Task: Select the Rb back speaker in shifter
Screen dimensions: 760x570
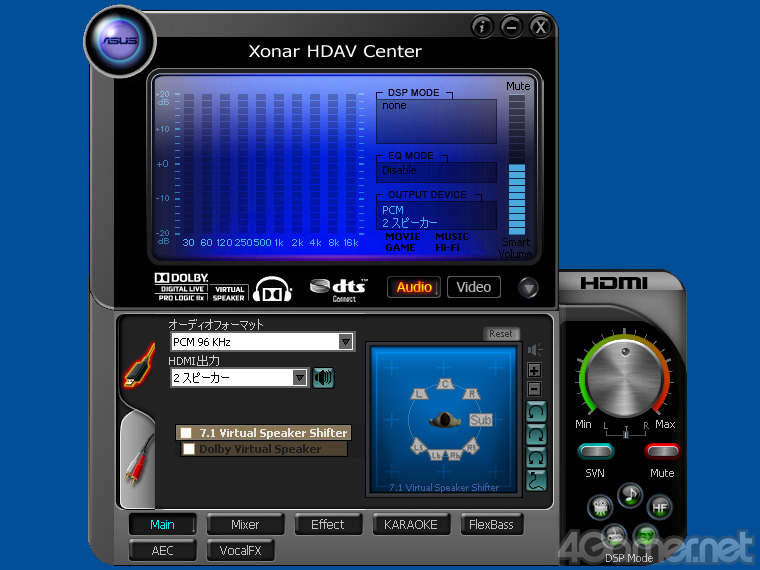Action: click(x=454, y=455)
